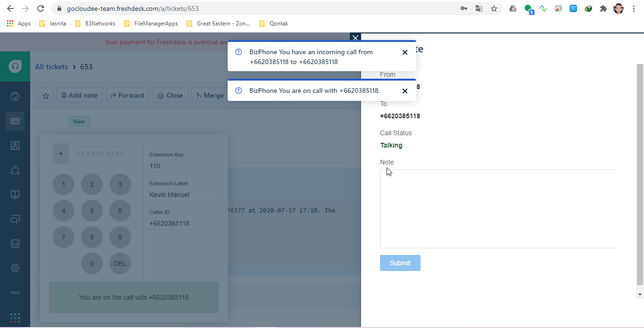Open the Google Drive extension icon
The image size is (644, 328).
513,8
